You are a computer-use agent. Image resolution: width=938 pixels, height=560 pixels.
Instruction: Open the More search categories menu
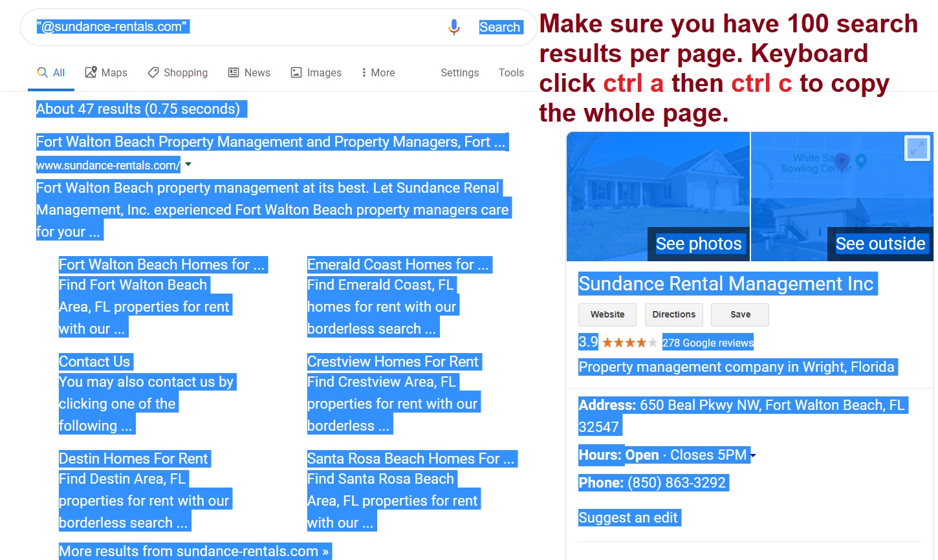(378, 72)
